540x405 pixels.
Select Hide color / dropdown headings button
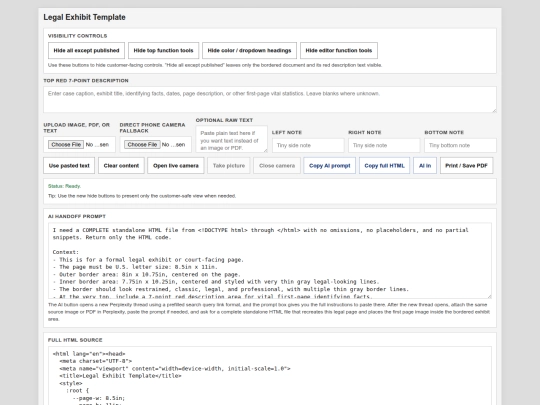coord(249,51)
